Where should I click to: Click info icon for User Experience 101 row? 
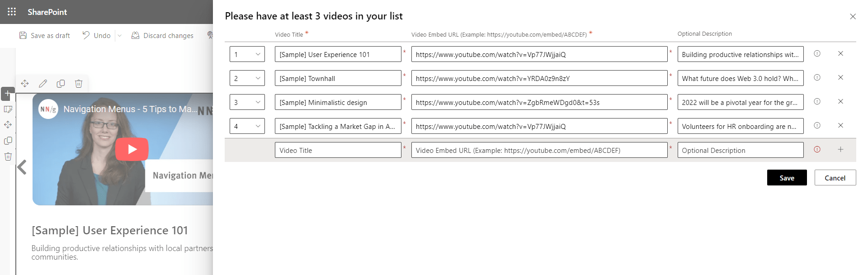coord(817,53)
